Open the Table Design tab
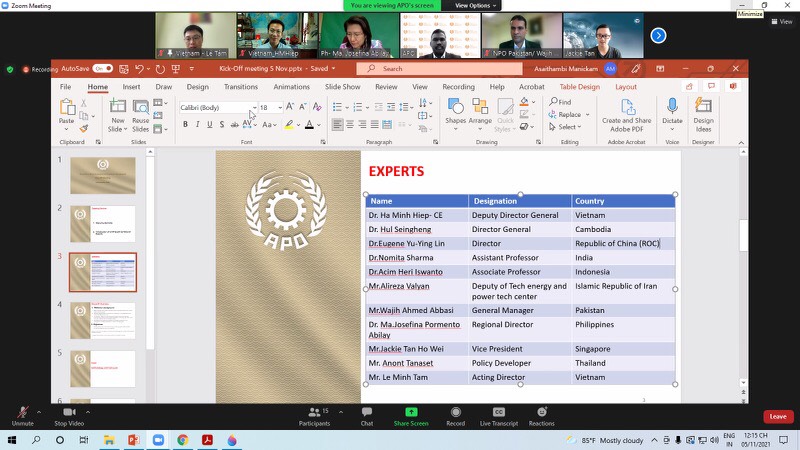 click(x=580, y=87)
